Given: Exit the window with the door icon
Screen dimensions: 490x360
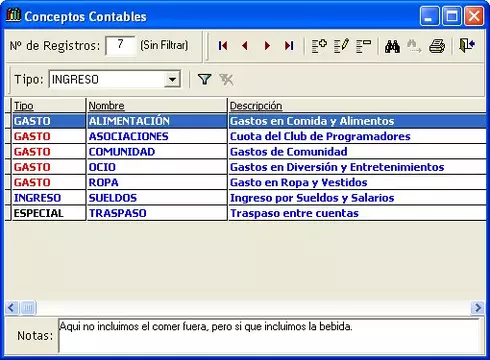Looking at the screenshot, I should click(467, 45).
